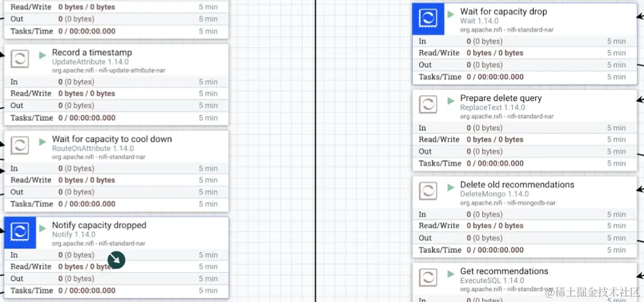
Task: Click the 'Wait for capacity to cool down' title
Action: (112, 139)
